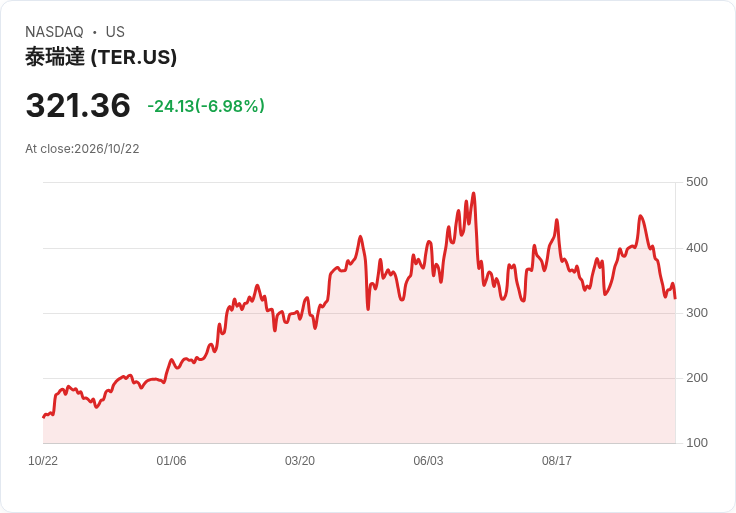This screenshot has width=736, height=513.
Task: Click the 500 price axis label
Action: point(697,182)
